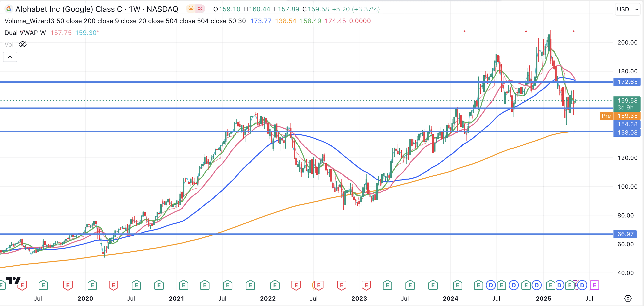Image resolution: width=644 pixels, height=306 pixels.
Task: Click the green earnings E marker nearest Jul 2021 label
Action: 227,285
